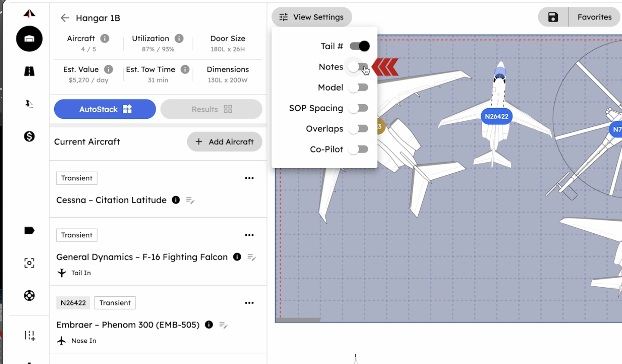Click the AutoStack button
The image size is (622, 364).
coord(105,109)
